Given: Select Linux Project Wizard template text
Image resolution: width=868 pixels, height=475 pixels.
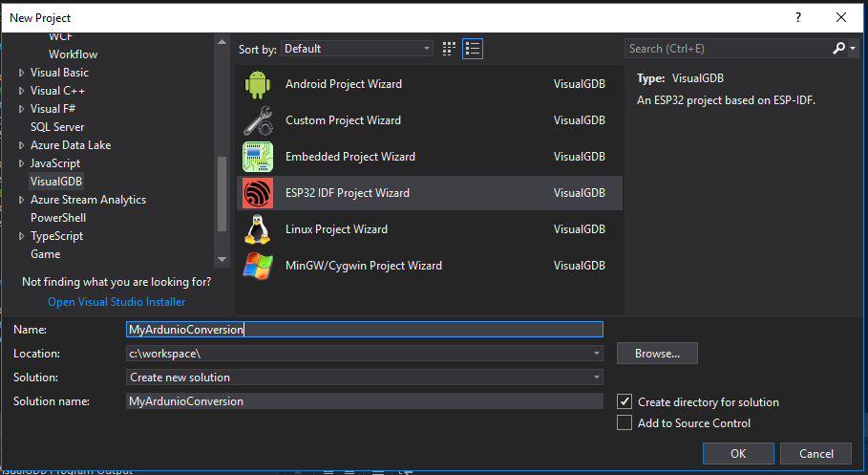Looking at the screenshot, I should coord(336,229).
